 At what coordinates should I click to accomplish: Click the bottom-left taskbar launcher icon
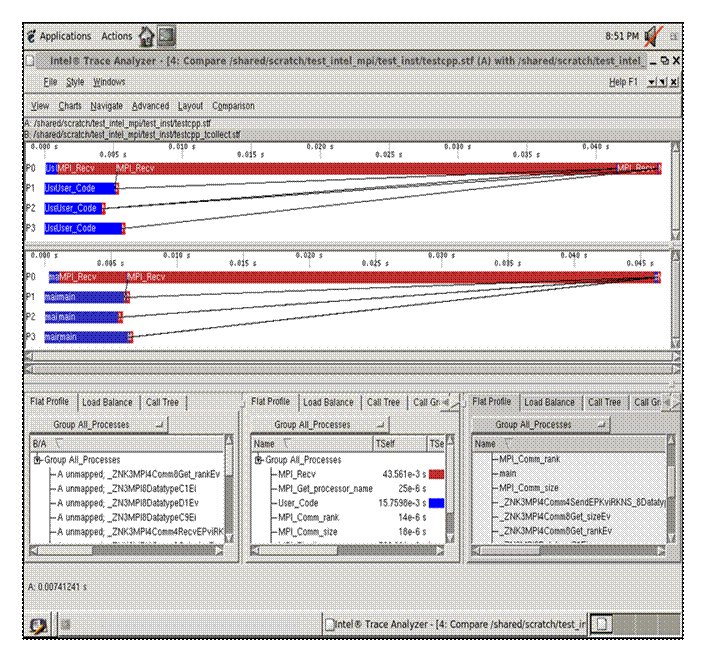click(39, 625)
